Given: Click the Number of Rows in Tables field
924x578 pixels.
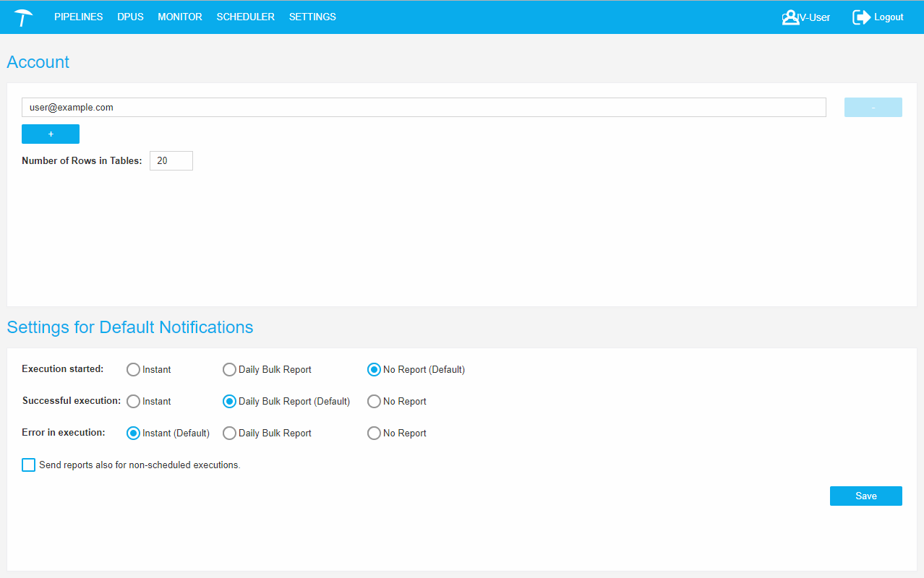Looking at the screenshot, I should click(x=171, y=160).
